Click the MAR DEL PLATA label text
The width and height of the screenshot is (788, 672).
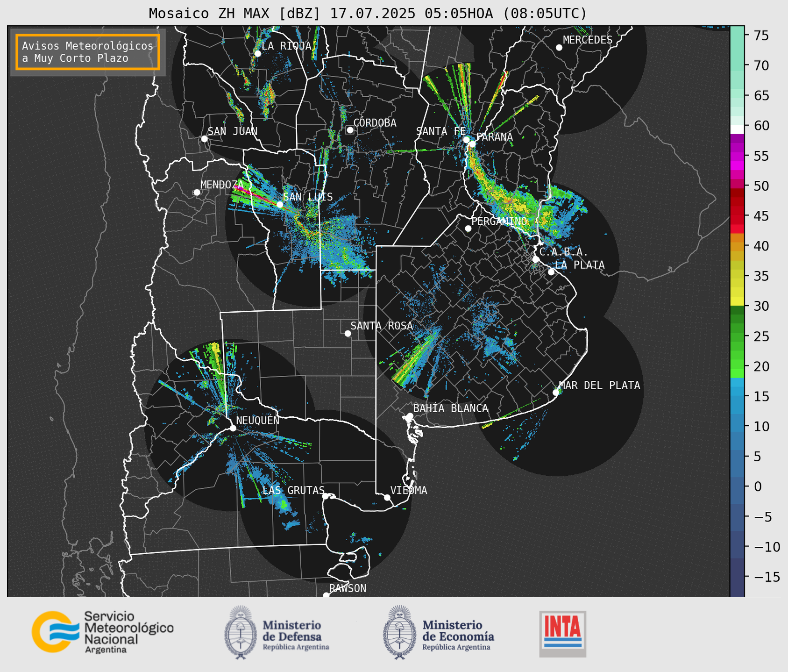click(600, 386)
